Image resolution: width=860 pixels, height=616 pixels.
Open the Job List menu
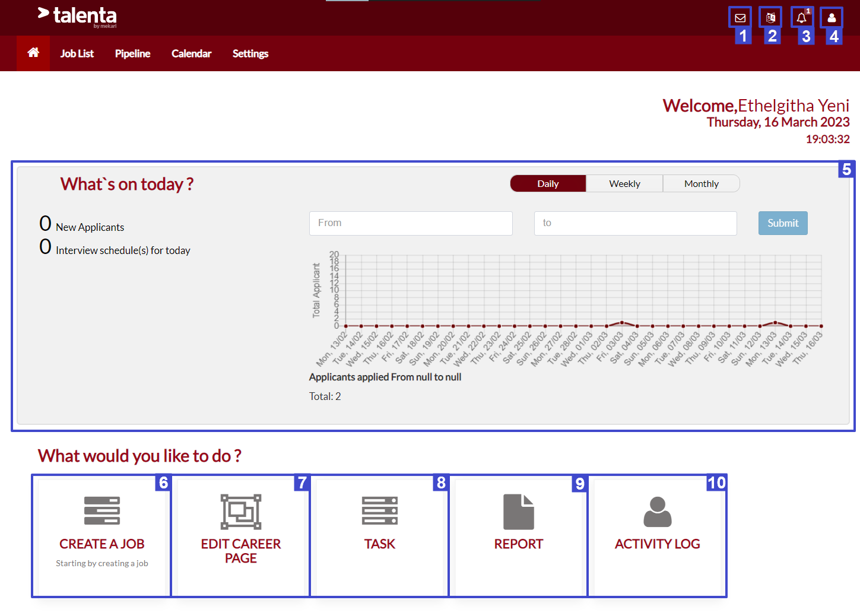[77, 53]
